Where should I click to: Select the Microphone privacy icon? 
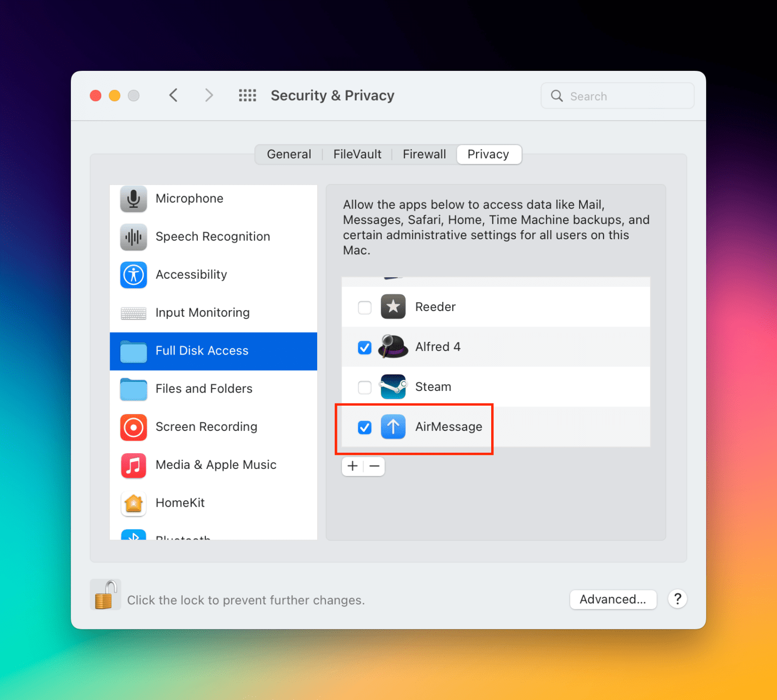pyautogui.click(x=133, y=199)
